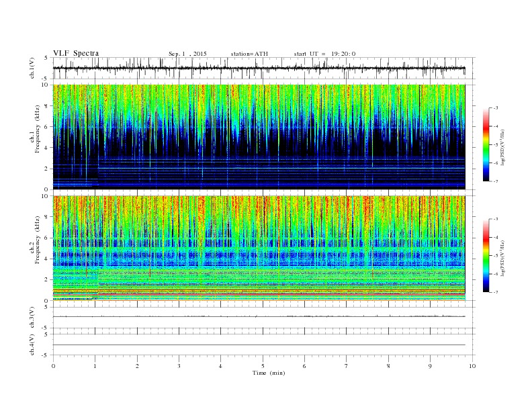Image resolution: width=532 pixels, height=411 pixels.
Task: Click the "Time (min)" x-axis label
Action: 269,373
